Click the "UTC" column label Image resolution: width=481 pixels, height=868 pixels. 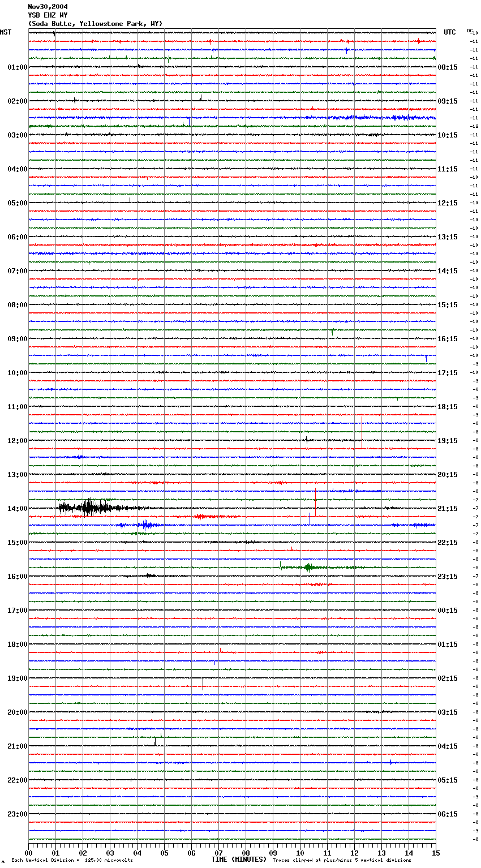(x=450, y=32)
